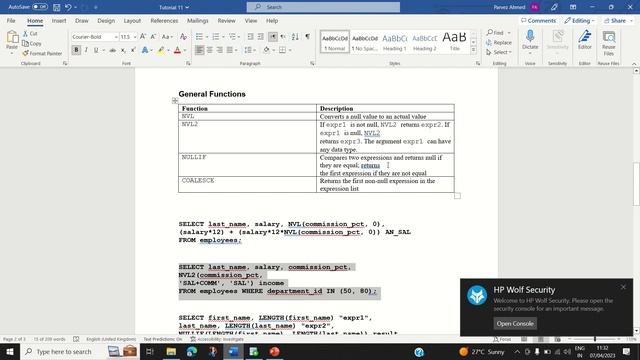Expand bullet list style options
Viewport: 640px width, 360px height.
tap(207, 37)
